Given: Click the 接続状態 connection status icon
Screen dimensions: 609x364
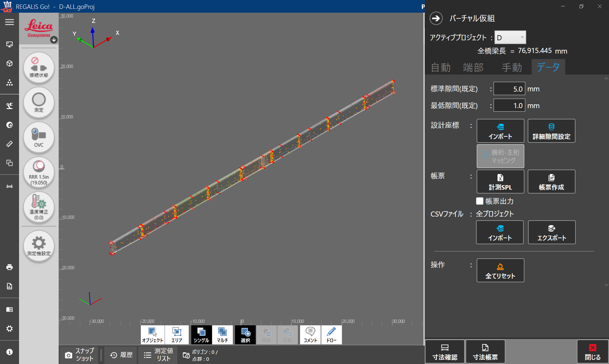Looking at the screenshot, I should [x=39, y=68].
